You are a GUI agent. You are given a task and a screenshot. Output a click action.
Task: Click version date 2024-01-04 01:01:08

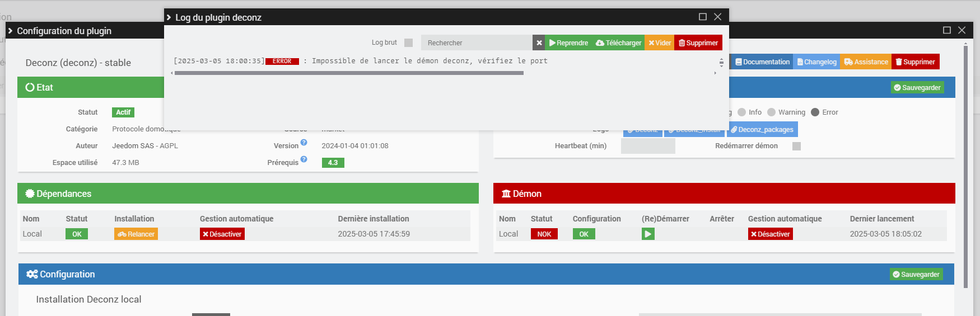click(355, 145)
